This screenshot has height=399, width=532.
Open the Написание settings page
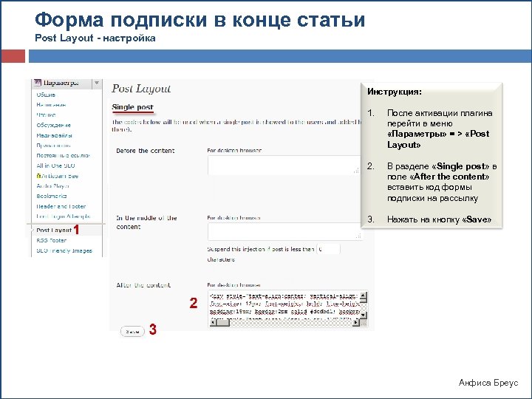coord(51,105)
